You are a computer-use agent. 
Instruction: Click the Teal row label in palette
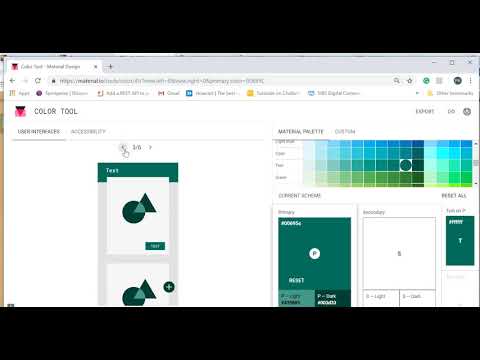279,165
